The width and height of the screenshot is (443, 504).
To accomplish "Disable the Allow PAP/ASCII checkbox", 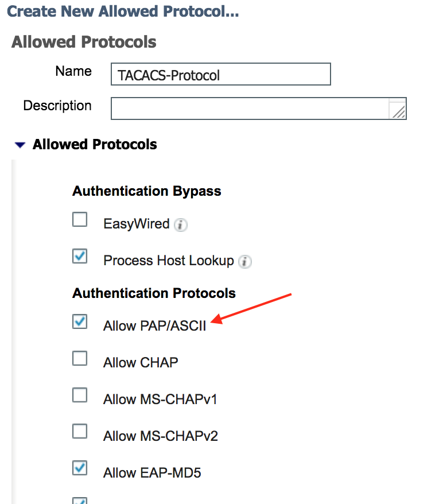I will [80, 322].
